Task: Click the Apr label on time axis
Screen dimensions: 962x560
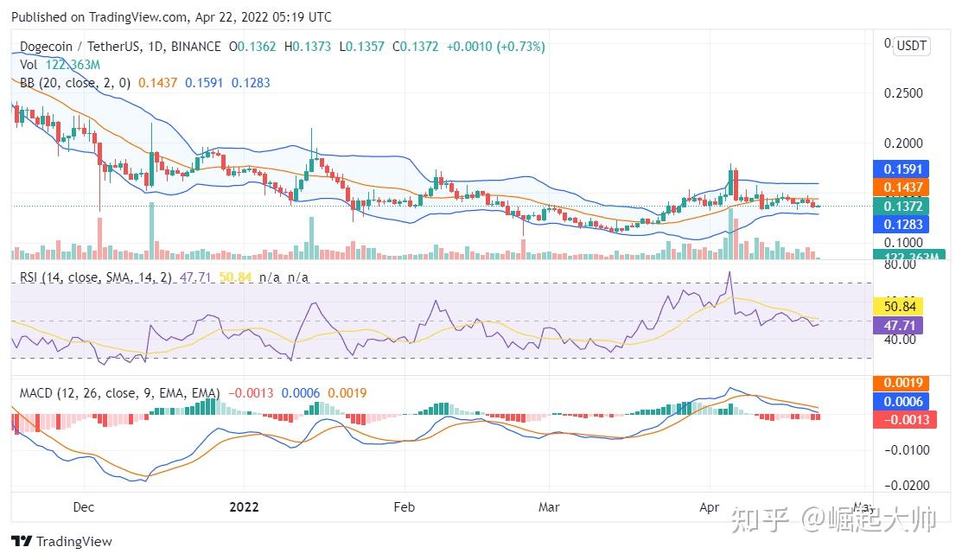Action: point(710,507)
